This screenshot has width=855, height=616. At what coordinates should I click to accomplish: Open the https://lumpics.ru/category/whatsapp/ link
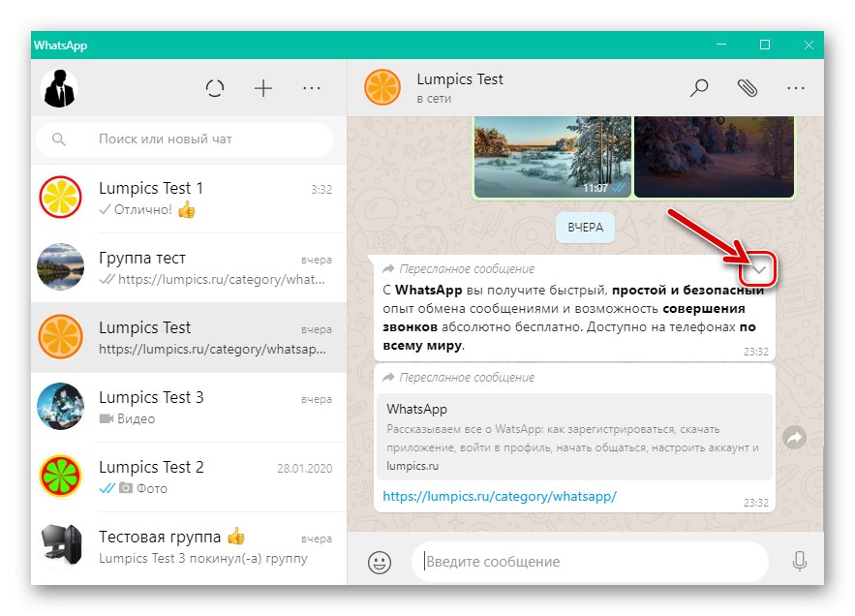pyautogui.click(x=500, y=497)
